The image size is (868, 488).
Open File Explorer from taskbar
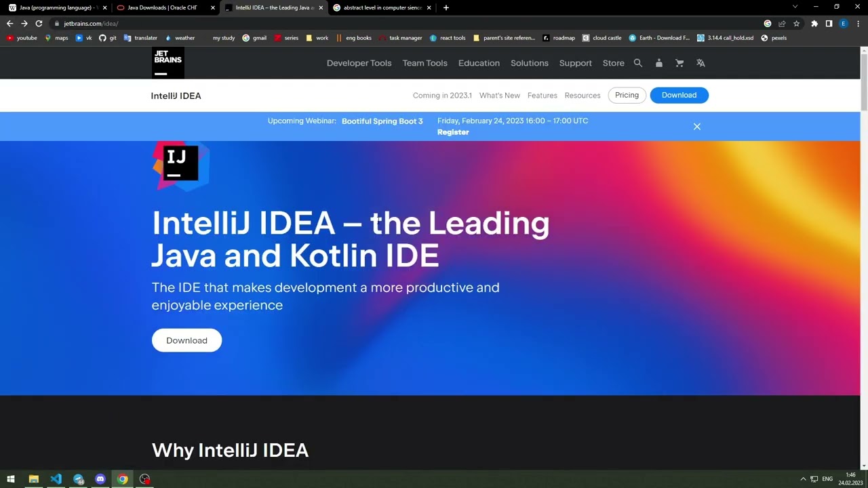coord(33,479)
